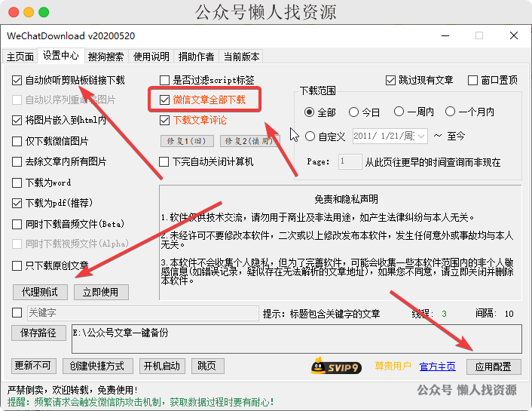
Task: Choose 一周内 download range
Action: (x=399, y=112)
